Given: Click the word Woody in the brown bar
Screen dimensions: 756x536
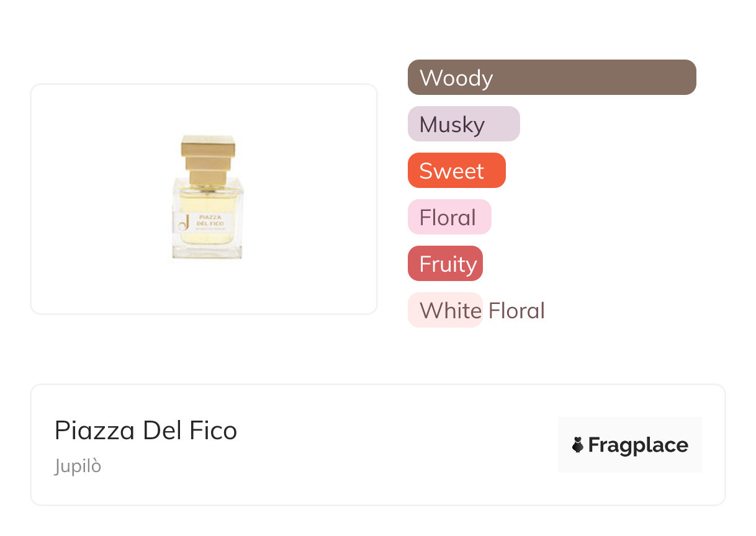Looking at the screenshot, I should [x=456, y=78].
